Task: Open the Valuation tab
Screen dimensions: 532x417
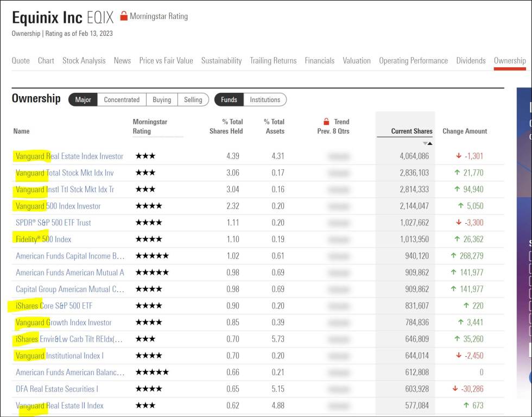Action: tap(357, 61)
